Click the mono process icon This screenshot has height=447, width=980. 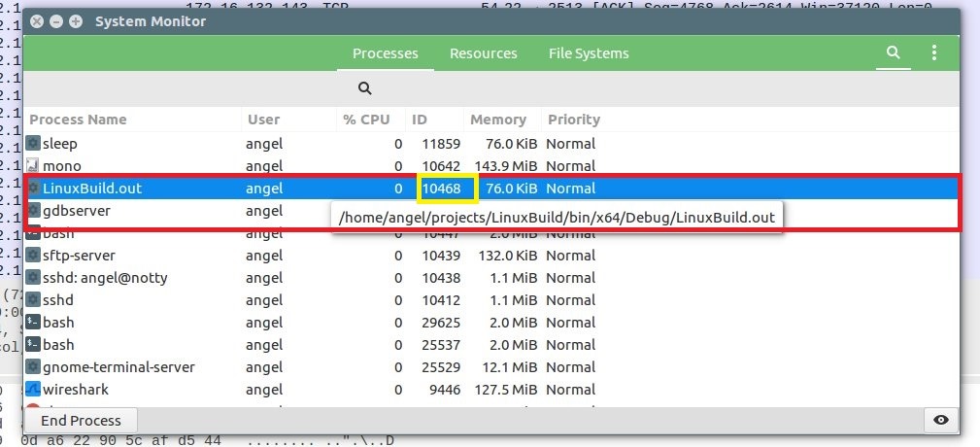33,166
